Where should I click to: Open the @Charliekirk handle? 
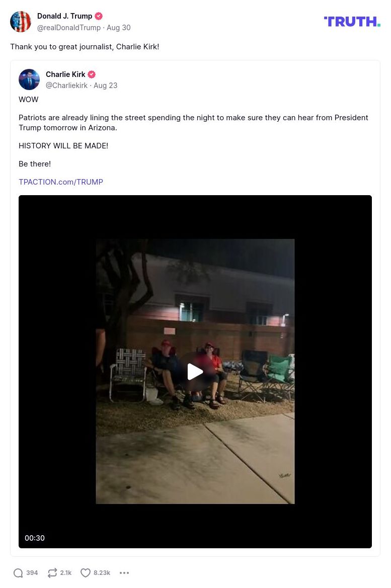tap(66, 86)
